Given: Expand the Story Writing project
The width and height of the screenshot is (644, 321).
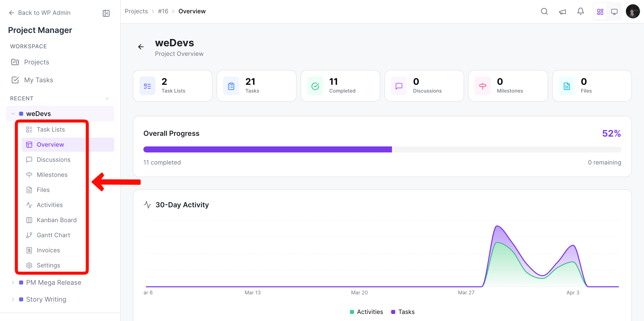Looking at the screenshot, I should pyautogui.click(x=13, y=299).
